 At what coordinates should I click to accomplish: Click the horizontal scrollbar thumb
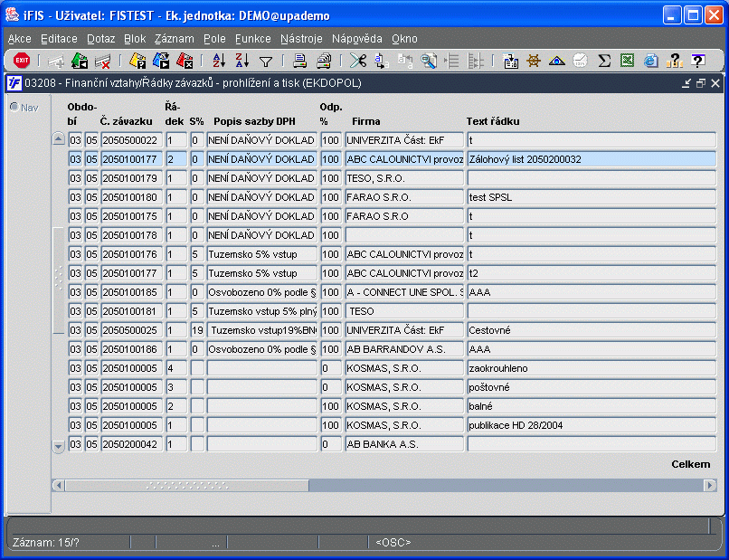(187, 486)
